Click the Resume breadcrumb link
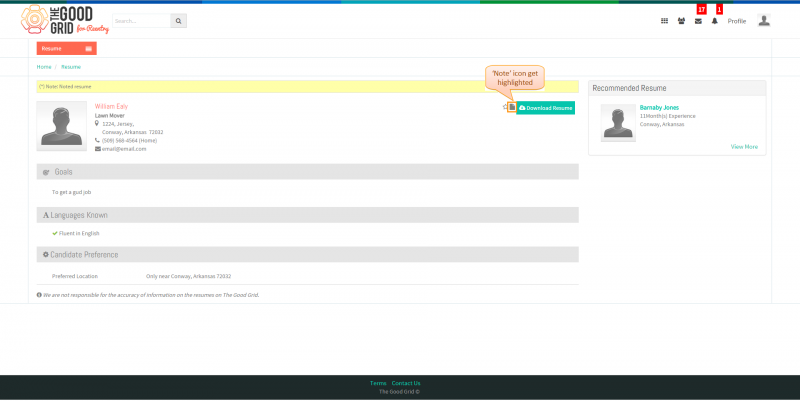The image size is (800, 401). coord(71,67)
